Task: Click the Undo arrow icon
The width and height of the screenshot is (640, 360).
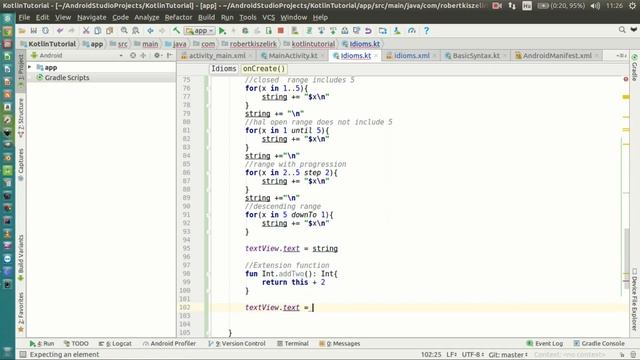Action: click(60, 31)
